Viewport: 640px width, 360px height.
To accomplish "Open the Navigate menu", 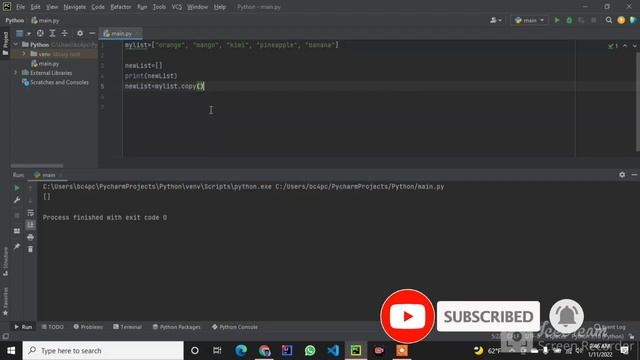I will pos(75,7).
